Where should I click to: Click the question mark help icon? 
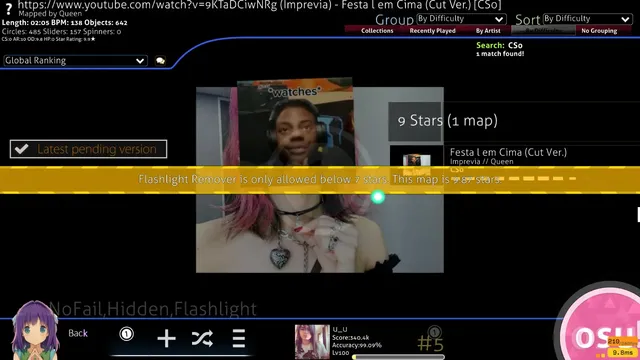coord(8,9)
